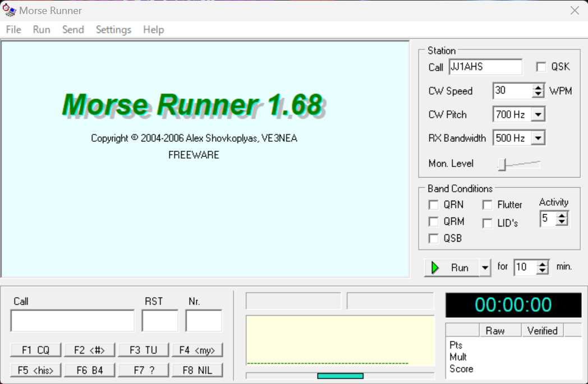The image size is (588, 384).
Task: Enable the QSB band condition
Action: (433, 238)
